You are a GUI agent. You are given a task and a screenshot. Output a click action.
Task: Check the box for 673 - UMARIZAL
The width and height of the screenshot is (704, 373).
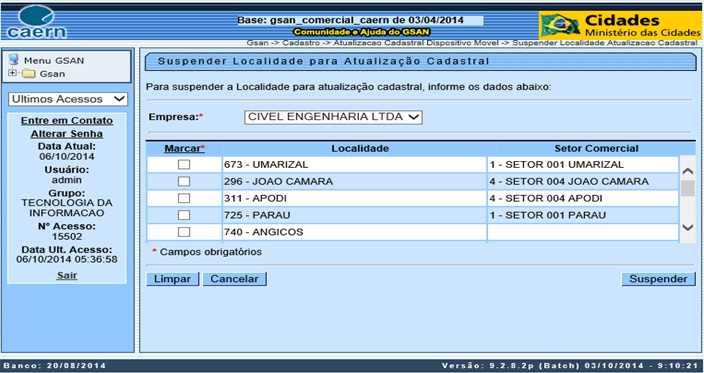(184, 165)
